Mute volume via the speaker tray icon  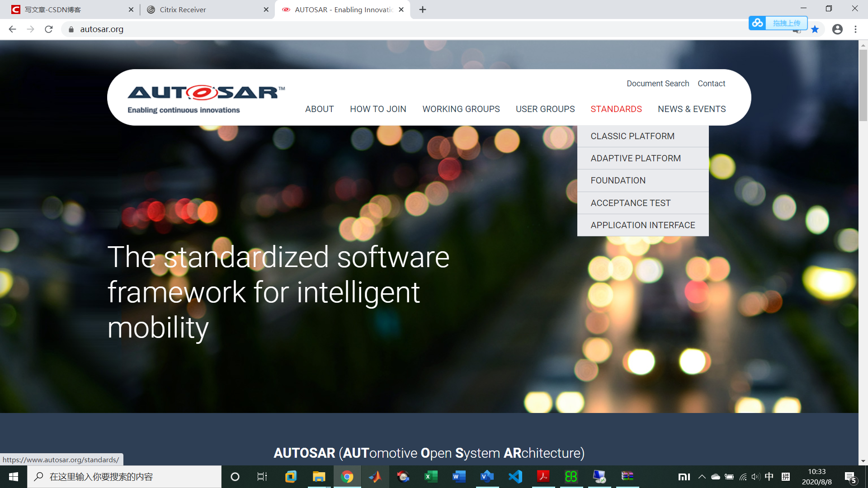pyautogui.click(x=755, y=476)
